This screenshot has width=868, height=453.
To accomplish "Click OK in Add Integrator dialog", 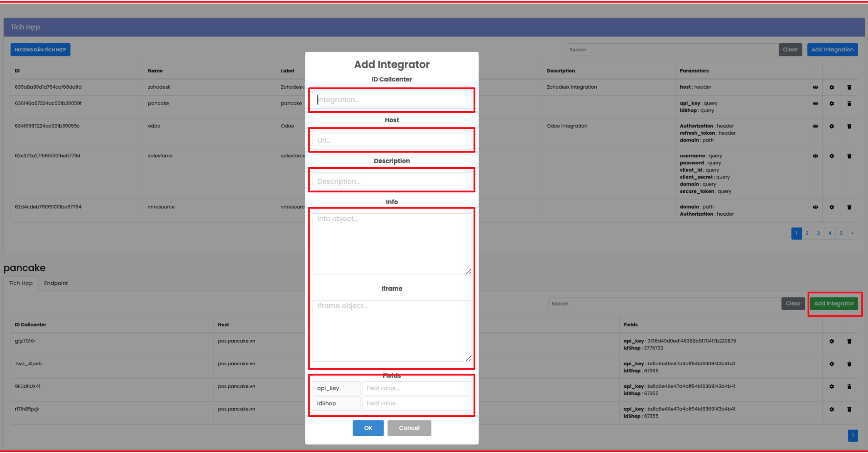I will tap(368, 428).
